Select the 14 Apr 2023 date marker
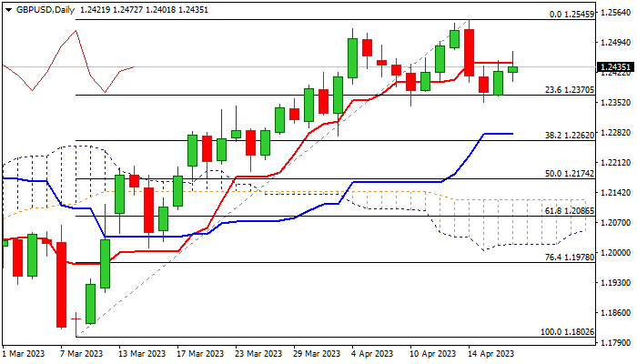 [491, 353]
